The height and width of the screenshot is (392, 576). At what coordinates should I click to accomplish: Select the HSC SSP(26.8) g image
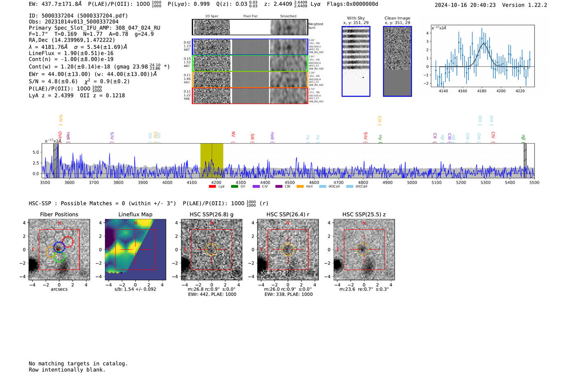pos(211,250)
